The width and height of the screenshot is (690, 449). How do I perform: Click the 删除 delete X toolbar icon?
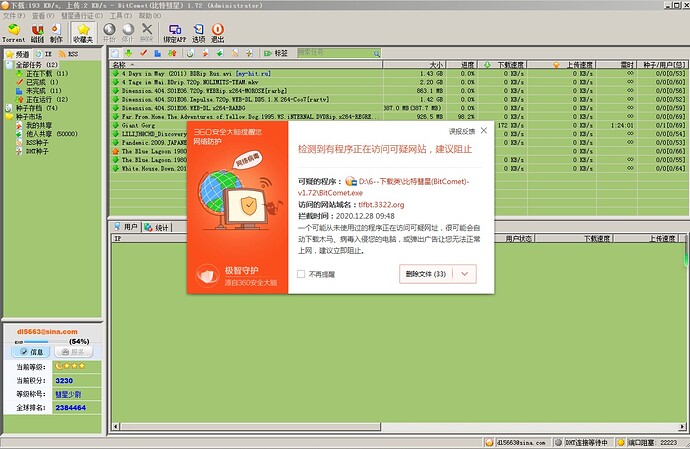147,33
